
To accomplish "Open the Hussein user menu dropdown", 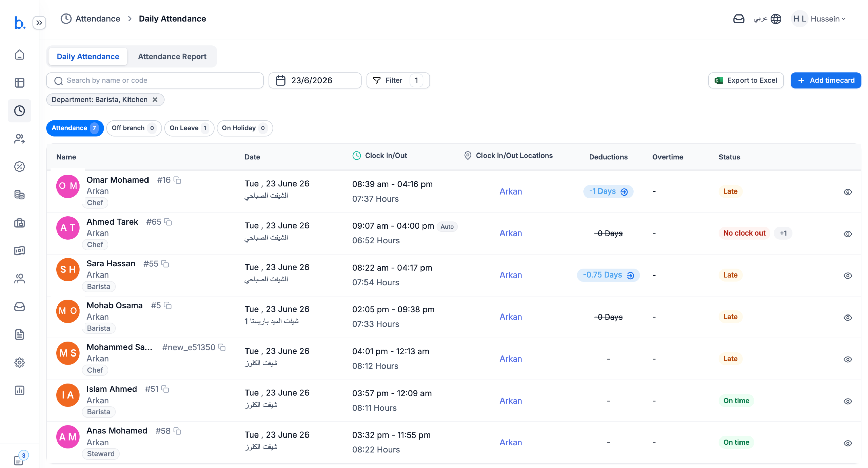I will [x=819, y=19].
